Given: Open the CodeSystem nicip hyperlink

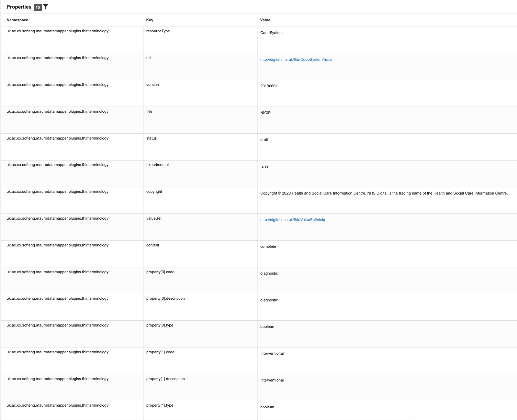Looking at the screenshot, I should coord(296,59).
